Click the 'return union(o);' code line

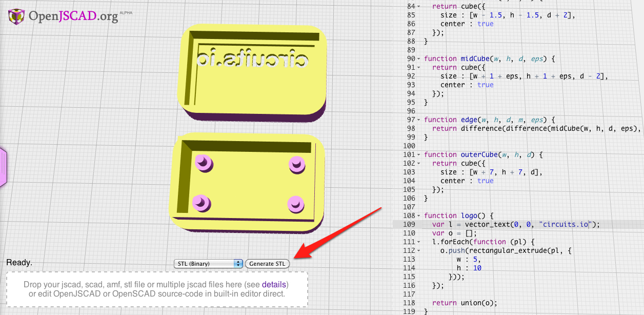tap(465, 303)
